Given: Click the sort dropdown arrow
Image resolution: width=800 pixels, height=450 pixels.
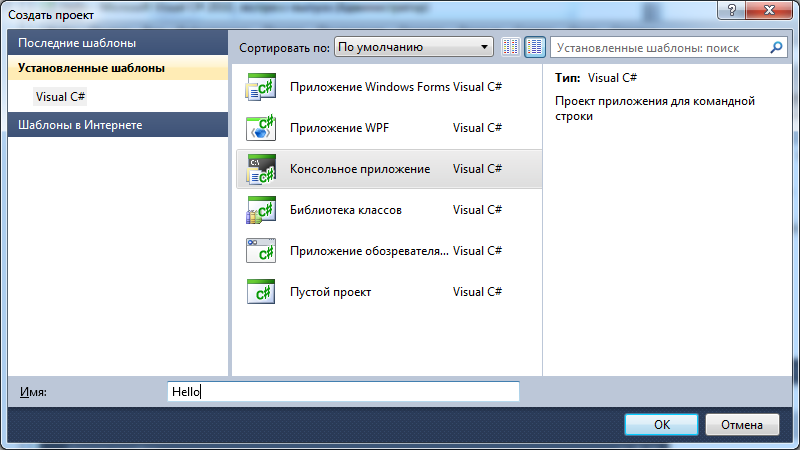Looking at the screenshot, I should click(x=484, y=47).
